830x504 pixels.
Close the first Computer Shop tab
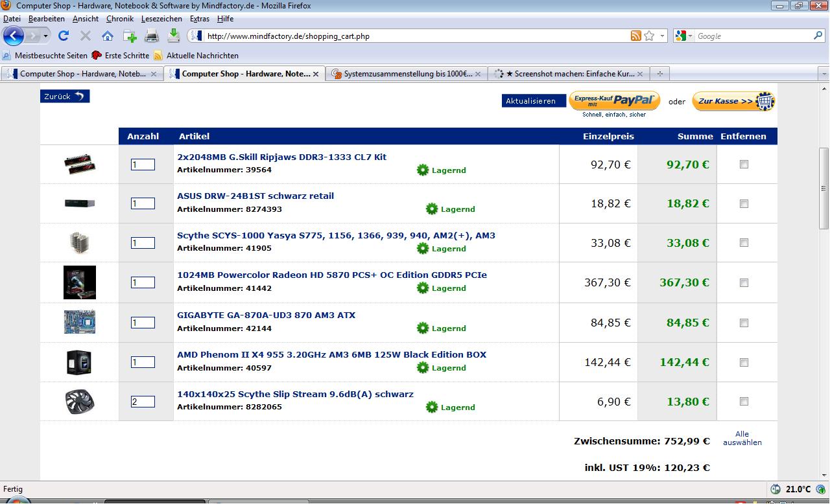point(154,74)
